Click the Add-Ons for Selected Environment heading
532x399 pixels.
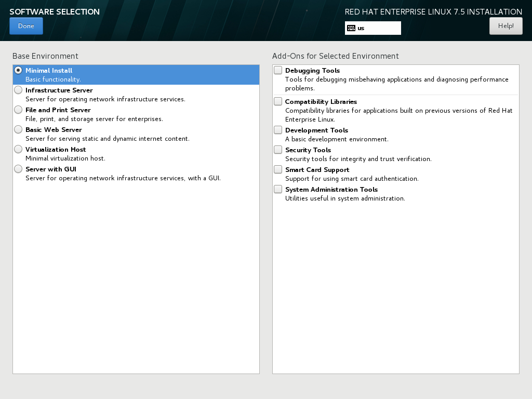point(336,56)
